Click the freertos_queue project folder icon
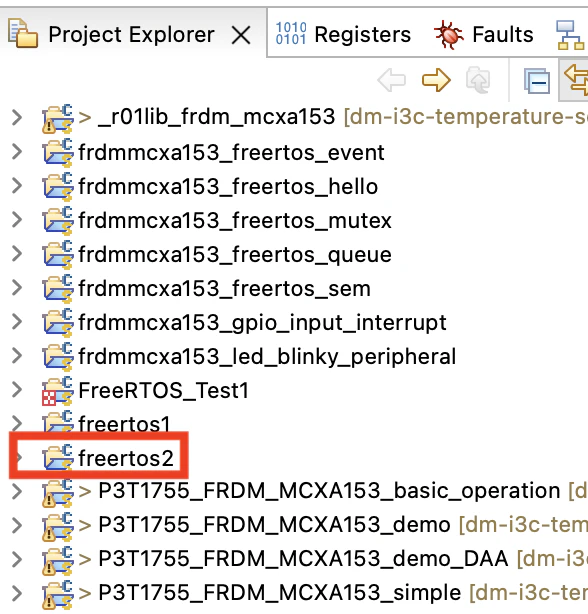Image resolution: width=588 pixels, height=614 pixels. coord(58,255)
